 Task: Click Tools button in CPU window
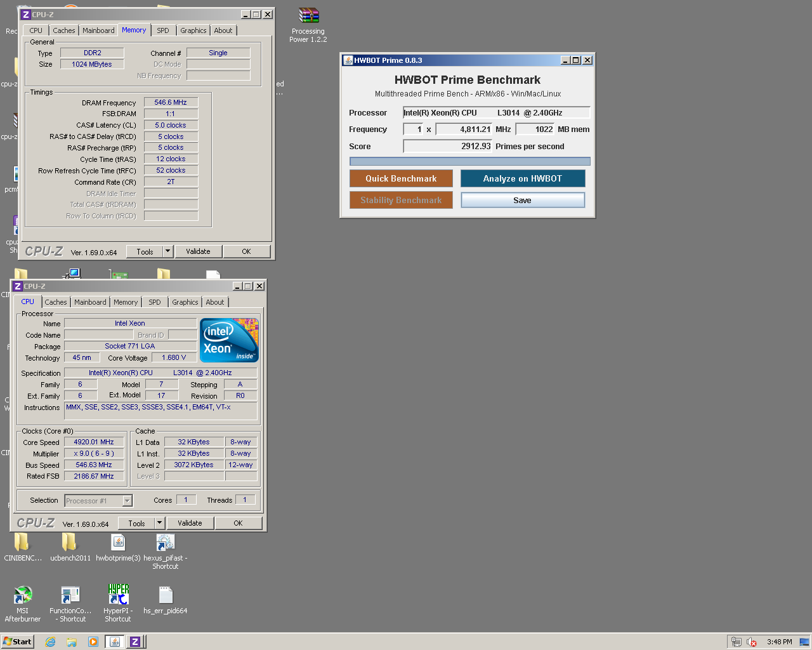136,523
